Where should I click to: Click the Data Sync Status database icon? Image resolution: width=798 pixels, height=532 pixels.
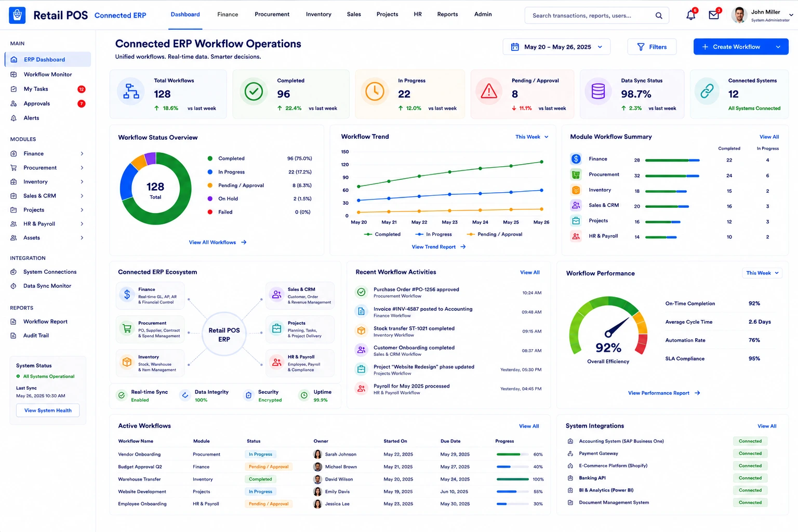[x=598, y=91]
